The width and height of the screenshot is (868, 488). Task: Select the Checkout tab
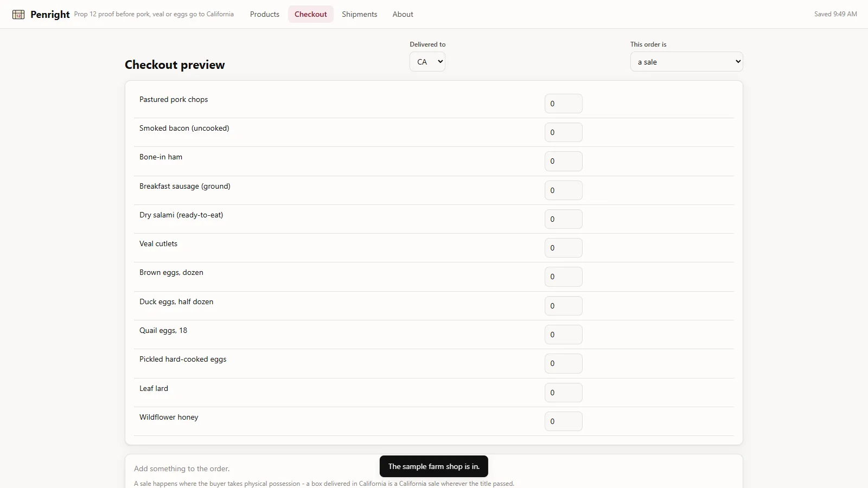point(311,14)
